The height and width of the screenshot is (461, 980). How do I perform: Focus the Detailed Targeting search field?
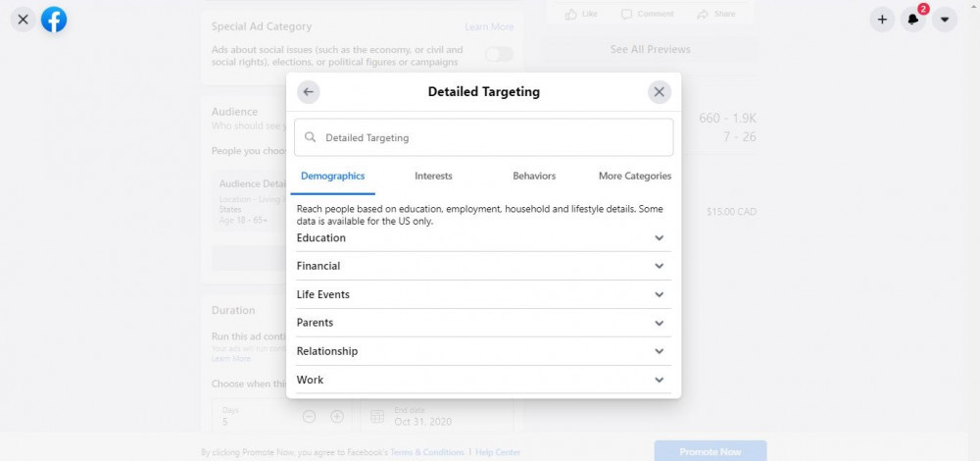point(484,137)
